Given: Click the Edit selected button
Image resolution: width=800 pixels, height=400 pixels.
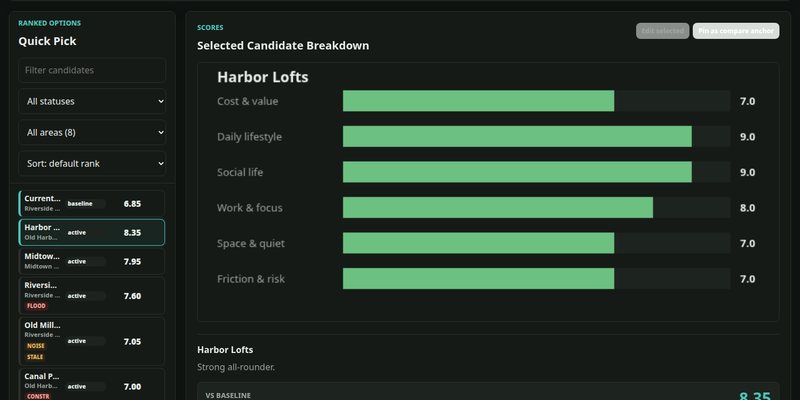Looking at the screenshot, I should pyautogui.click(x=662, y=31).
